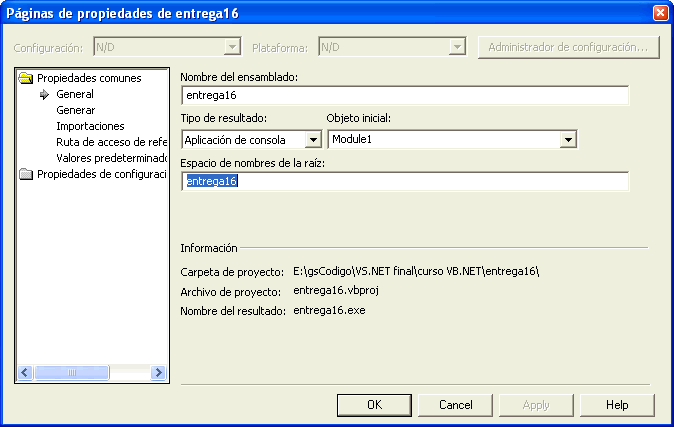
Task: Select Generar in the properties tree
Action: tap(76, 110)
